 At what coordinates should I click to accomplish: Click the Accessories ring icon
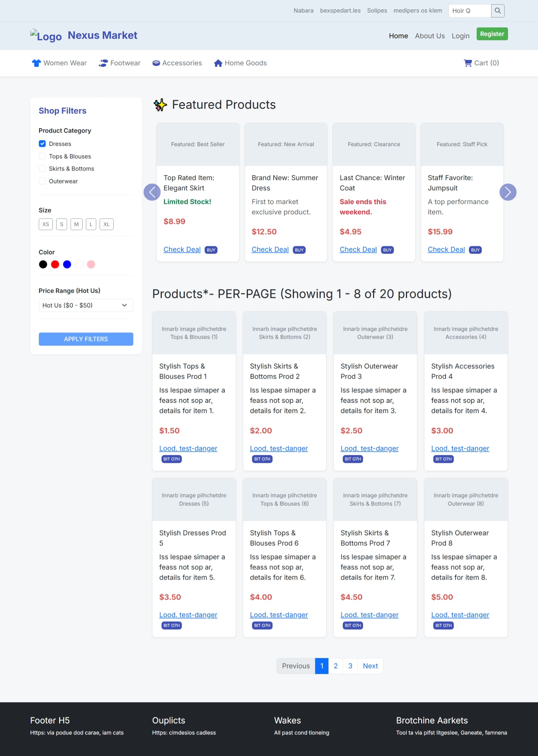pyautogui.click(x=156, y=63)
